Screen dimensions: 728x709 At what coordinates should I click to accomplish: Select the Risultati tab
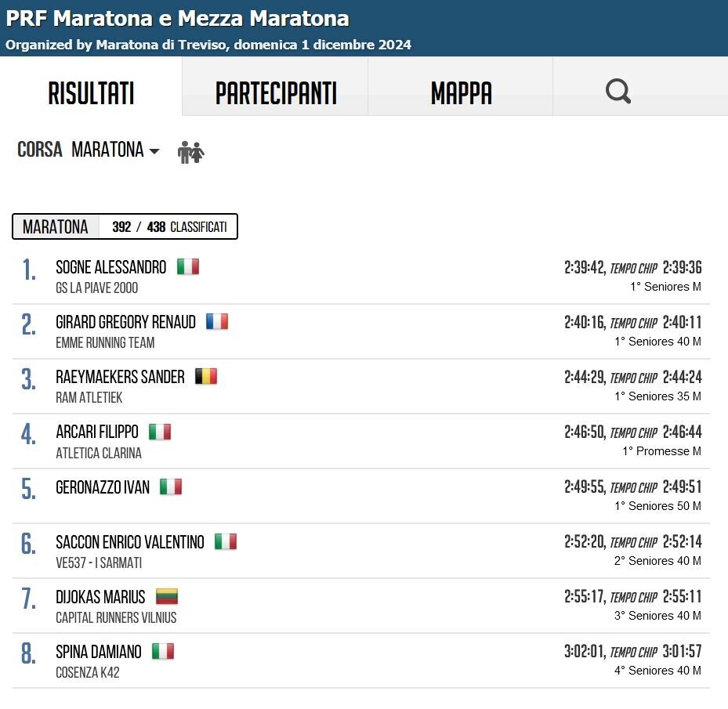coord(91,93)
